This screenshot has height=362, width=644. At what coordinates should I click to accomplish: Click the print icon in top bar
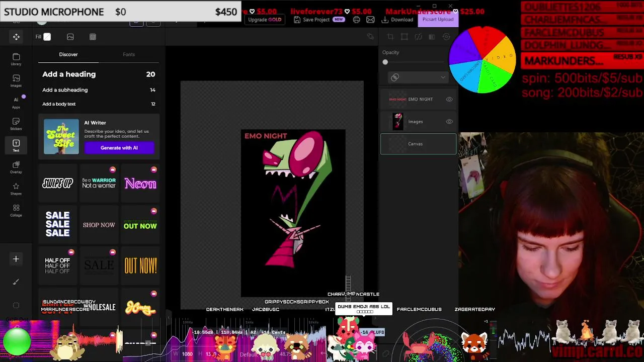click(356, 20)
